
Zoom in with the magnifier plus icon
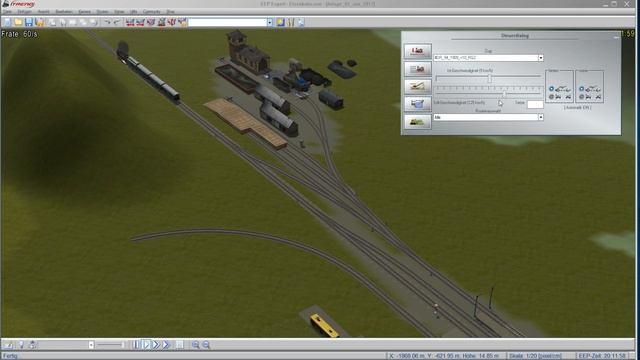pos(196,345)
